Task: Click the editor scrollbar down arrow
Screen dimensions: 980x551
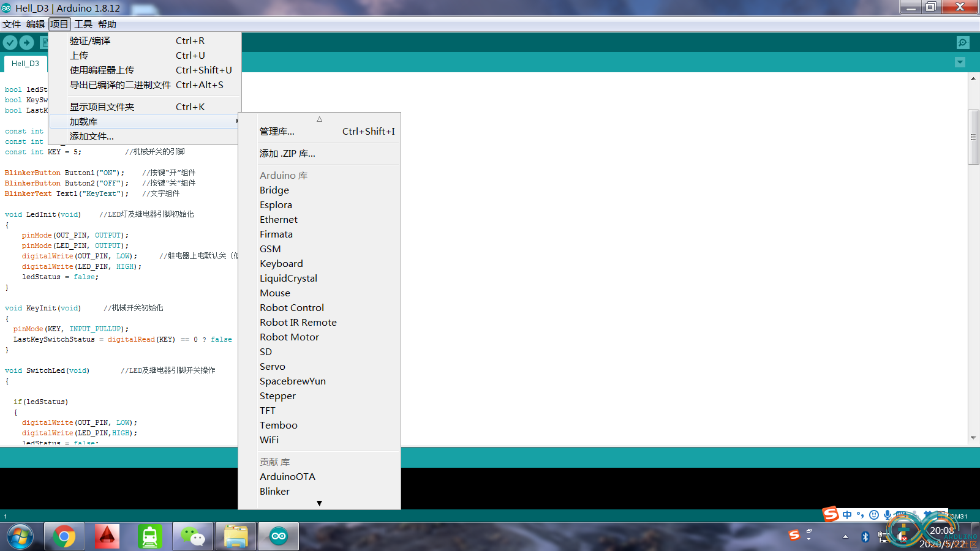Action: click(973, 438)
